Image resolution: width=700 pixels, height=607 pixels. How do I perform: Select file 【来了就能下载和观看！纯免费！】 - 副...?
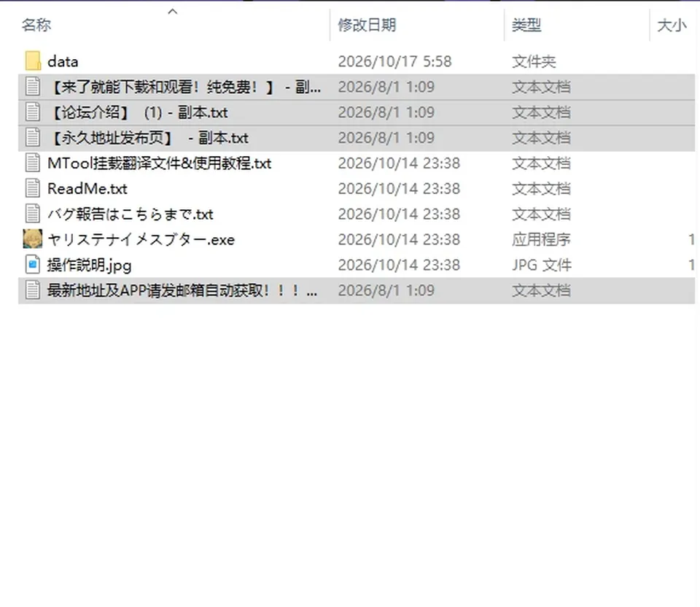(x=184, y=87)
